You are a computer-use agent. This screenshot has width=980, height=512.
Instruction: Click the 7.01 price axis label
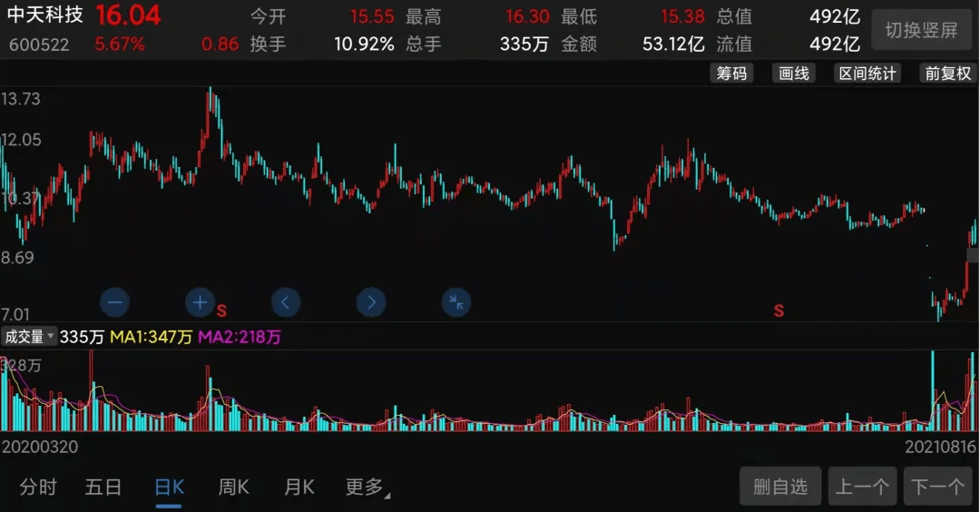pyautogui.click(x=15, y=314)
